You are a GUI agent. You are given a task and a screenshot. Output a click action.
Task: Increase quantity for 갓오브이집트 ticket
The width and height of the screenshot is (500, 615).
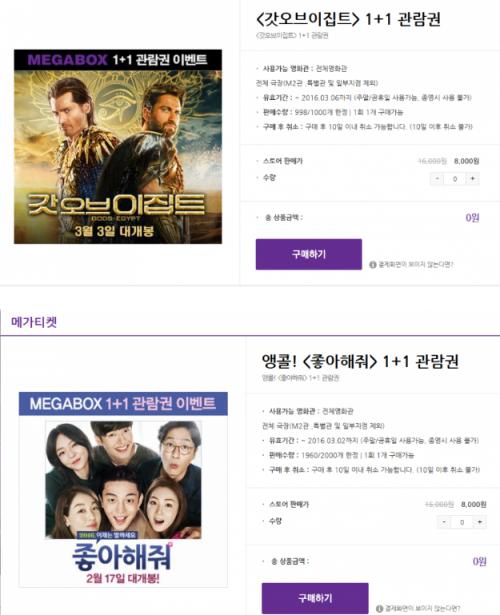click(473, 179)
